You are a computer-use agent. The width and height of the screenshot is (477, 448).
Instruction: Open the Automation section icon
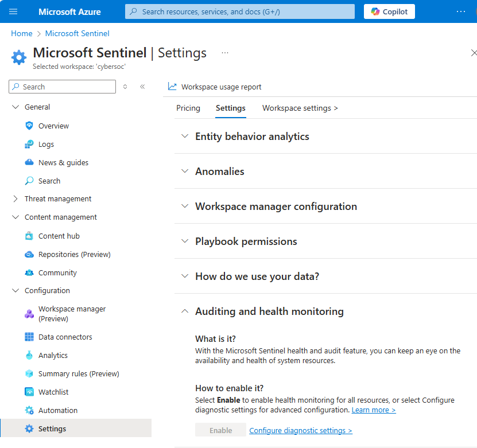click(x=29, y=410)
